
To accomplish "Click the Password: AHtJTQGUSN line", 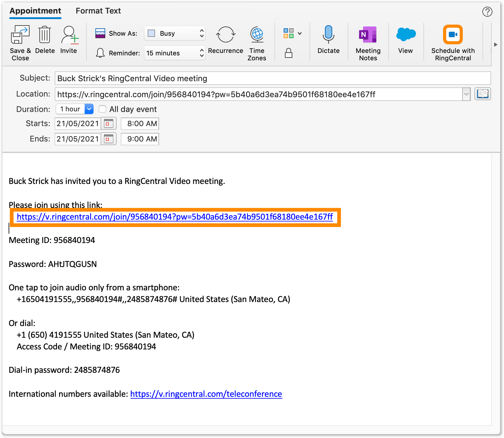I will point(53,264).
